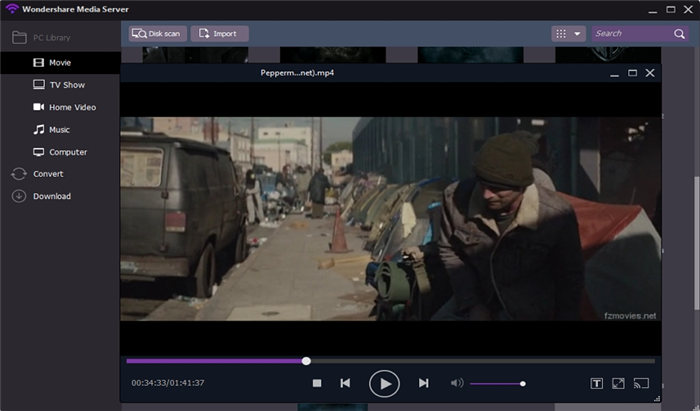Minimize the video player window

click(614, 74)
